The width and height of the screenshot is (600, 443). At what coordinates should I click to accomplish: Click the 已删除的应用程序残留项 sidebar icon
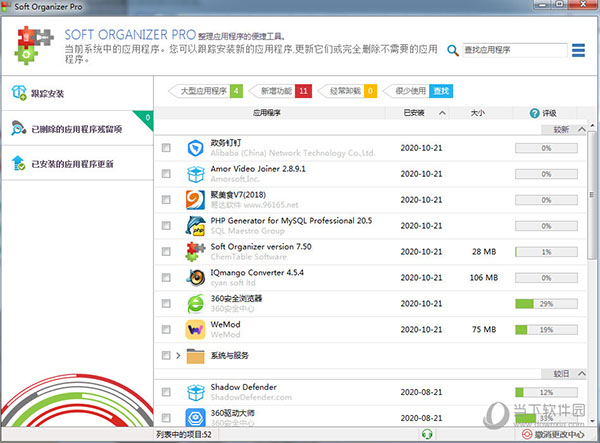pos(18,128)
